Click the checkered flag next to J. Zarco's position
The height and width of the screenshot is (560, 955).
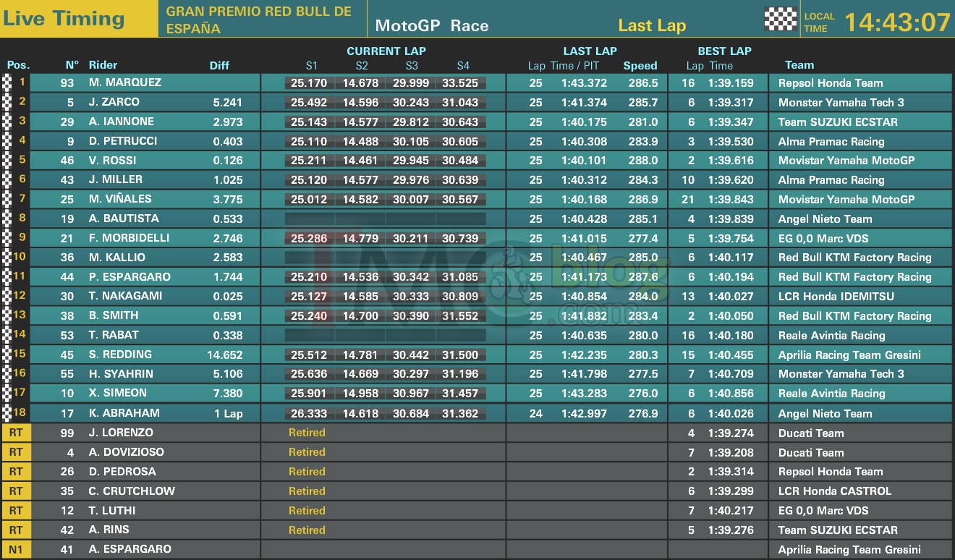pos(8,102)
